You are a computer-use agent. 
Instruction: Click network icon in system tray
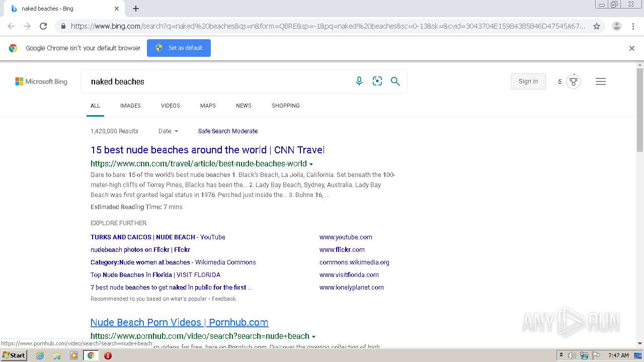coord(584,355)
